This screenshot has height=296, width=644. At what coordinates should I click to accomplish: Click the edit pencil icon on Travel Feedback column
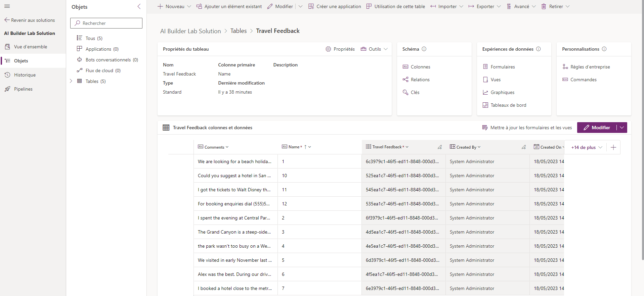tap(440, 147)
